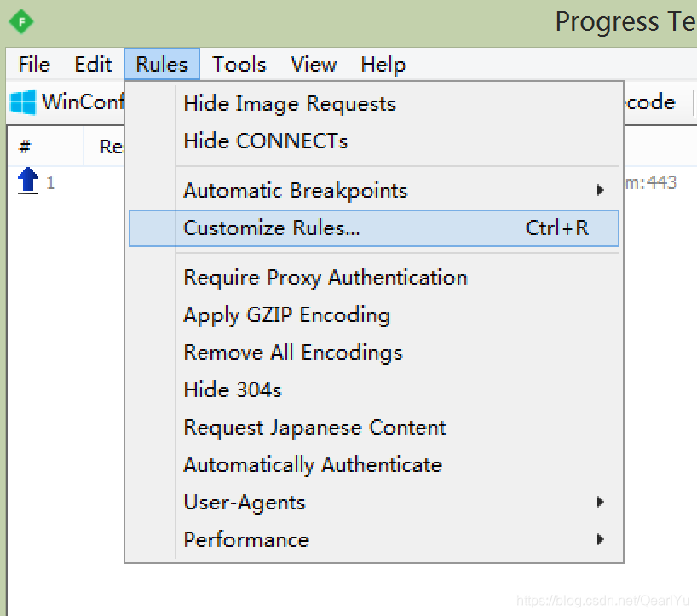
Task: Close the Rules menu
Action: coord(162,64)
